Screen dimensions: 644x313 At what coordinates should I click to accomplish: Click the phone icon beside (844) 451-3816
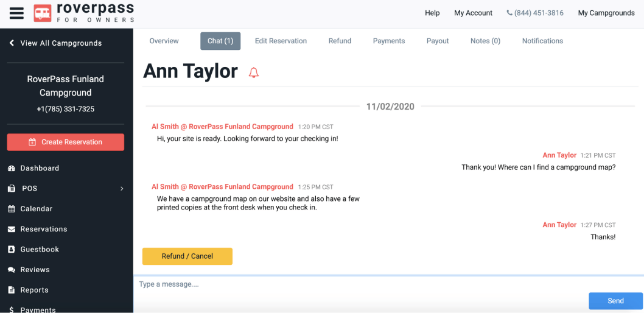pos(509,13)
